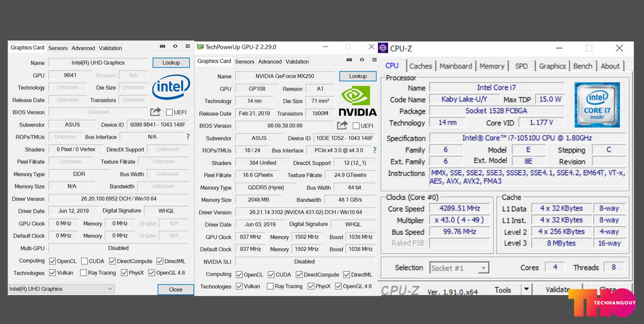Viewport: 644px width, 324px height.
Task: Click the NVIDIA logo in GPU-Z
Action: (357, 101)
